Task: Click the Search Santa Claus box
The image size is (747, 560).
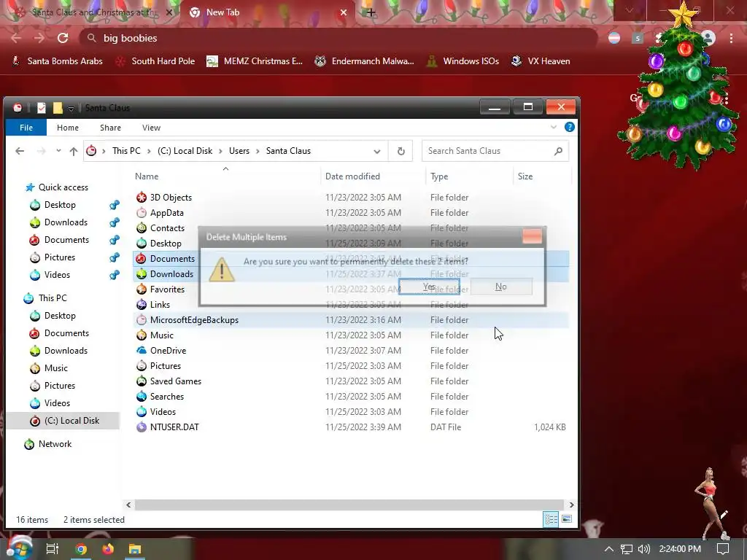Action: click(x=495, y=151)
